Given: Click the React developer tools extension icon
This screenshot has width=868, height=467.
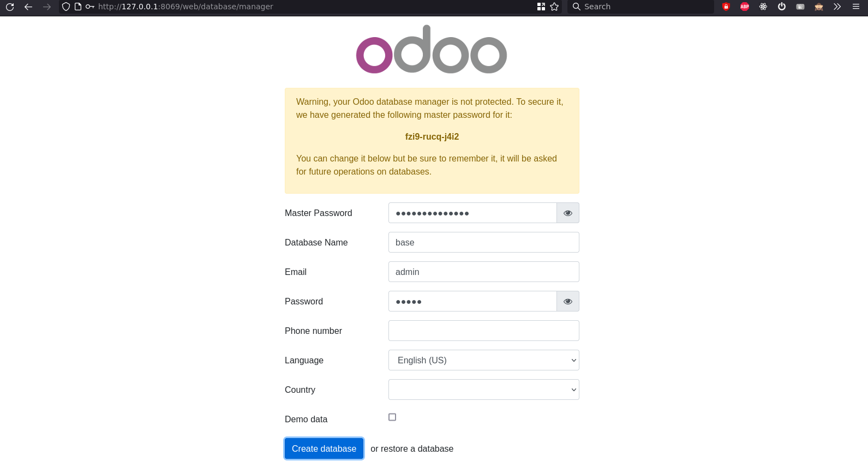Looking at the screenshot, I should 763,7.
